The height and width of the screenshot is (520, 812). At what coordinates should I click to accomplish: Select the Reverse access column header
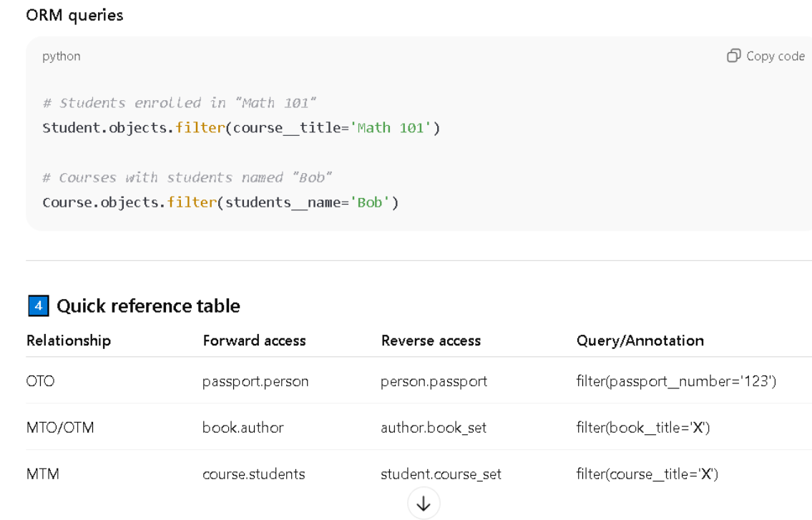(x=431, y=340)
